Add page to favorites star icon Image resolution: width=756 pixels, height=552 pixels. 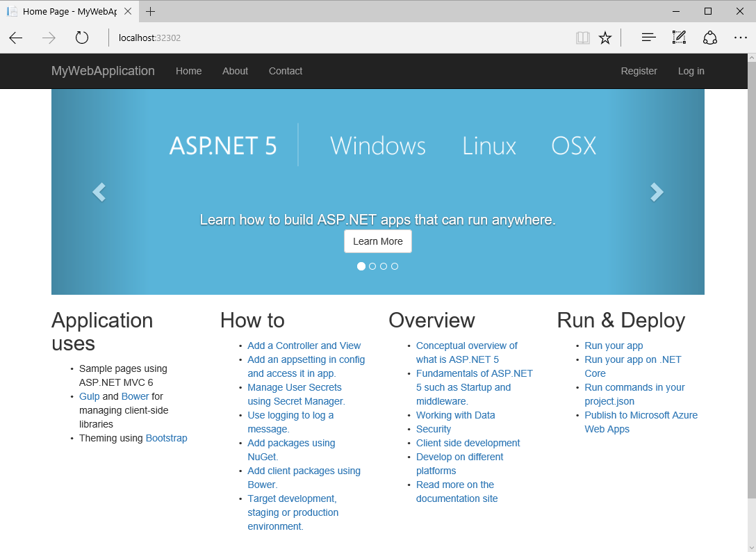(605, 38)
